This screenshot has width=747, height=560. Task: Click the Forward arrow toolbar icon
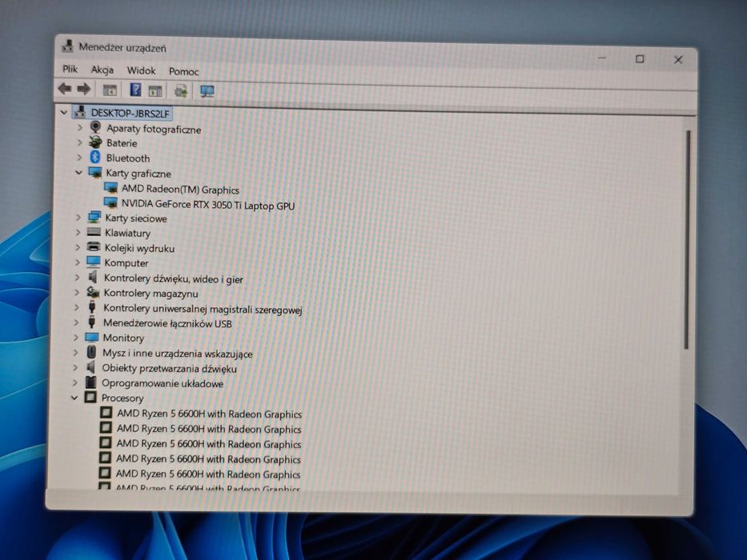[x=83, y=89]
